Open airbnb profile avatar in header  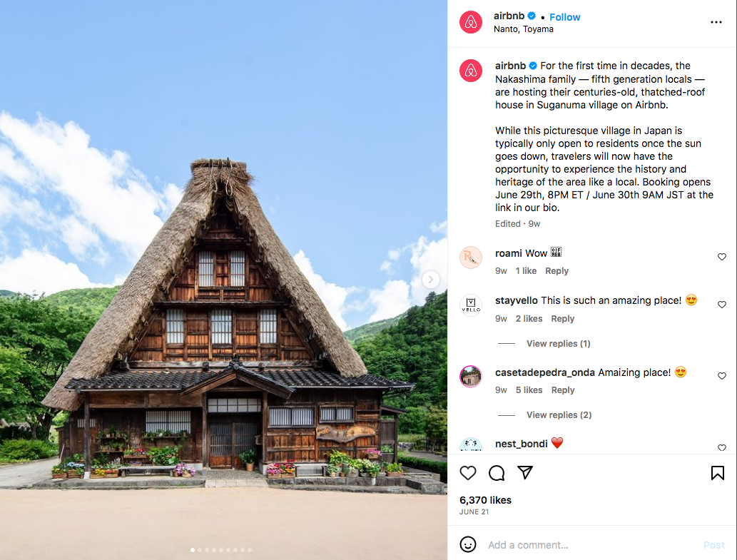pos(470,22)
